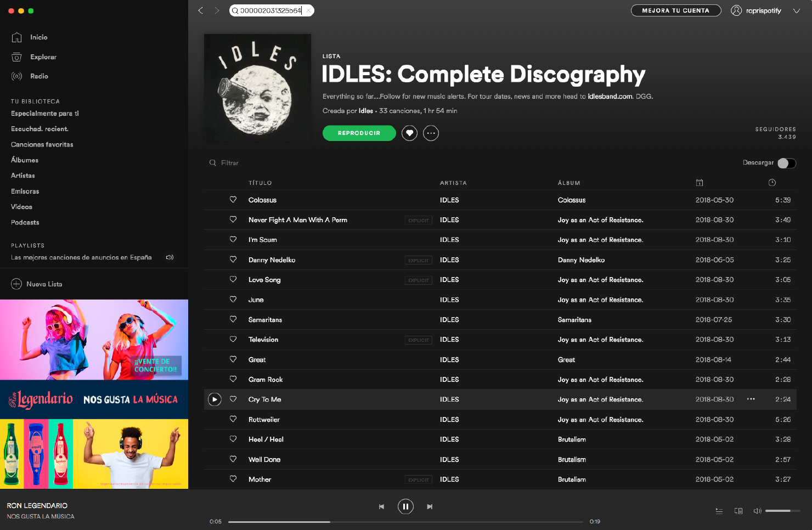Open more options for Cry To Me
Screen dimensions: 812x530
751,399
